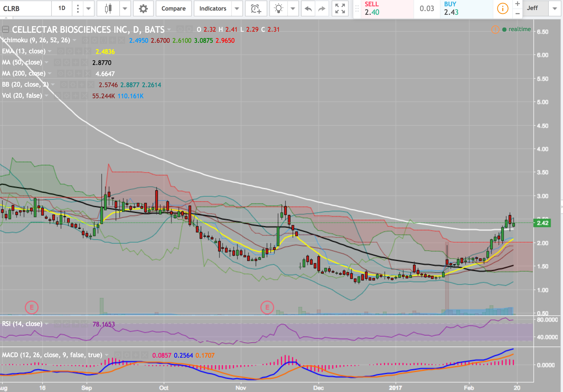Create an alert with alarm clock icon
Screen dimensions: 563x392
click(x=256, y=9)
